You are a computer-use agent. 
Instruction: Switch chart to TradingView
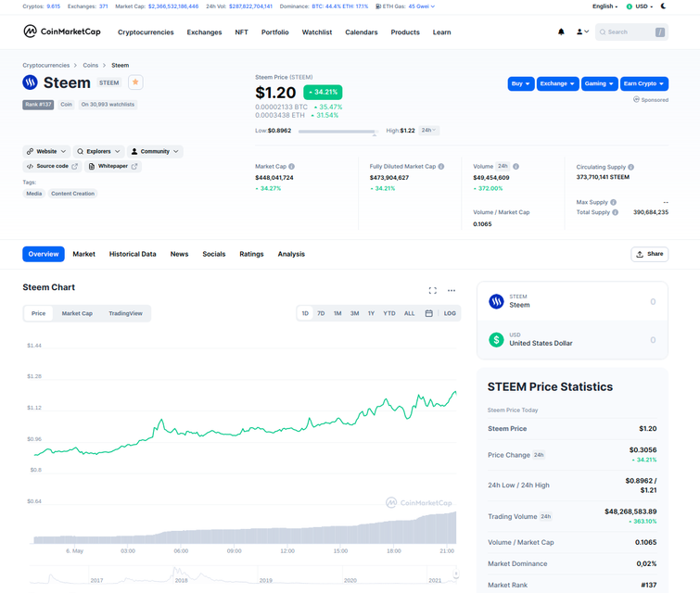point(125,313)
